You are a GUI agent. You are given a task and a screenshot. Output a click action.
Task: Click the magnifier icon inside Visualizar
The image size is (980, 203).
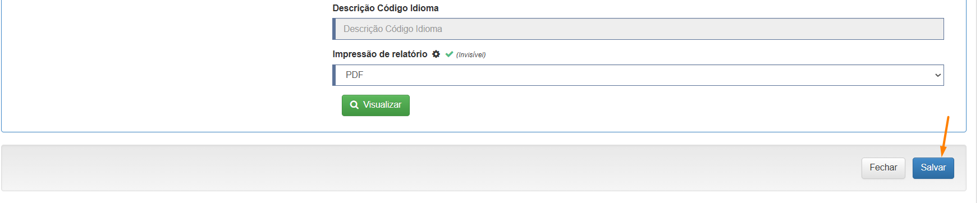(354, 105)
